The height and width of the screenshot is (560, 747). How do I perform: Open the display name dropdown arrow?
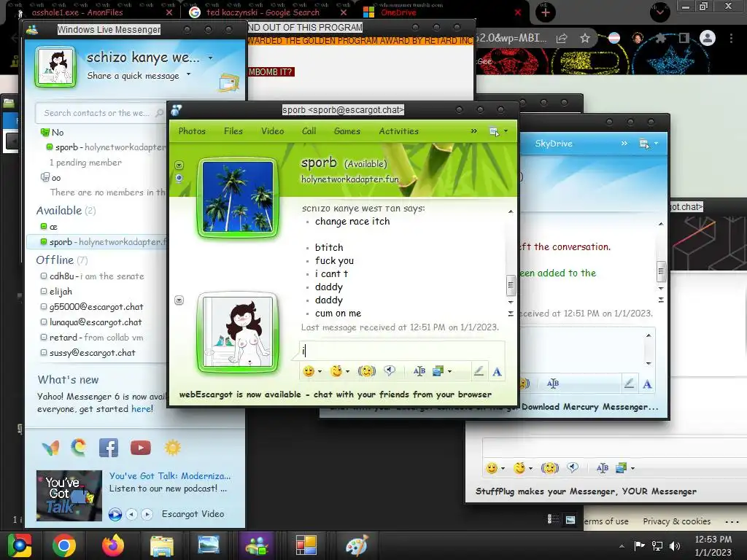(211, 58)
